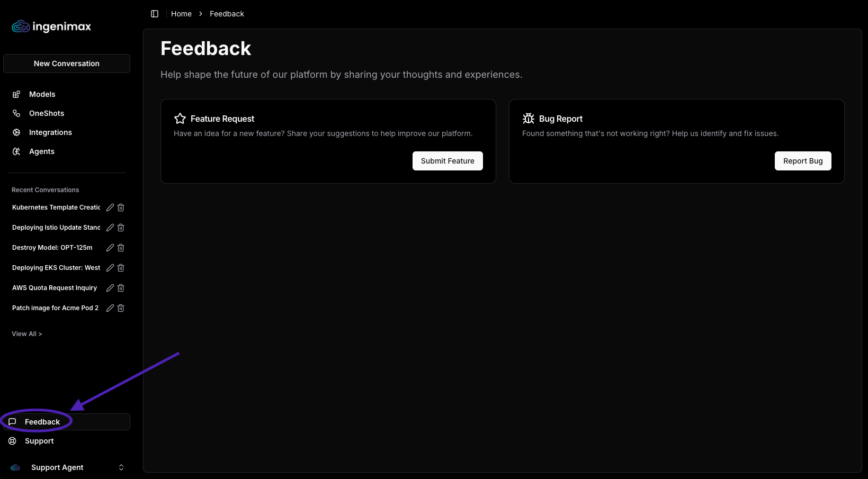Go to OneShots section
The height and width of the screenshot is (479, 868).
[x=47, y=113]
